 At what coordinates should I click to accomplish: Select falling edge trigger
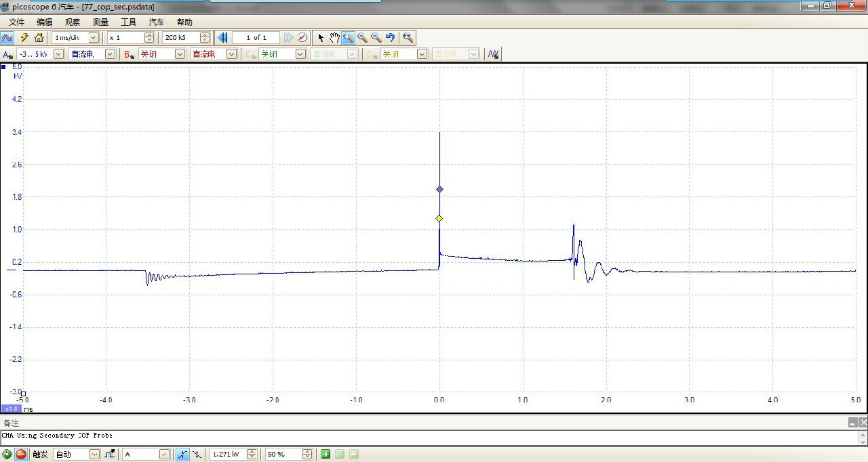(197, 454)
